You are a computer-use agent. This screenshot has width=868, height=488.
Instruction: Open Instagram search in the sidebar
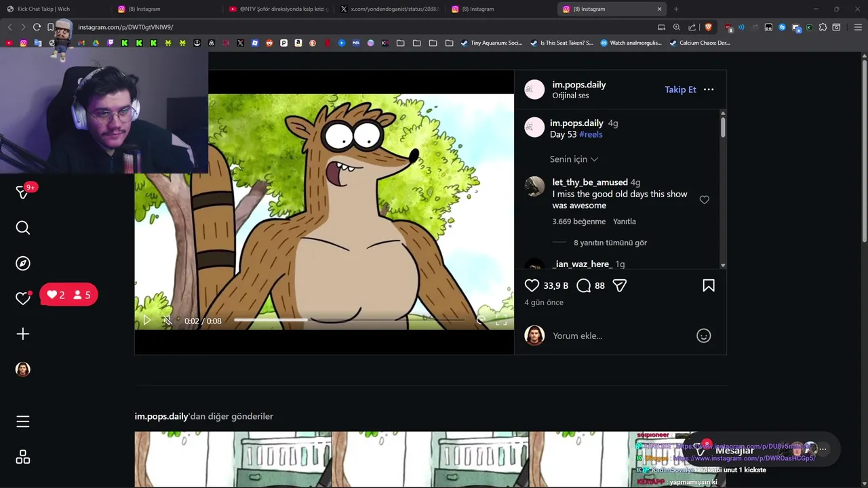tap(23, 228)
